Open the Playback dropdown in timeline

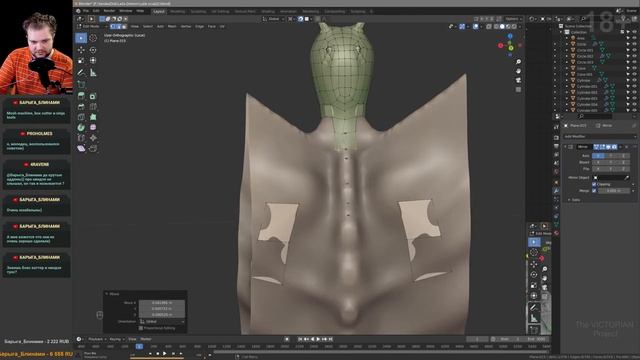(x=97, y=339)
